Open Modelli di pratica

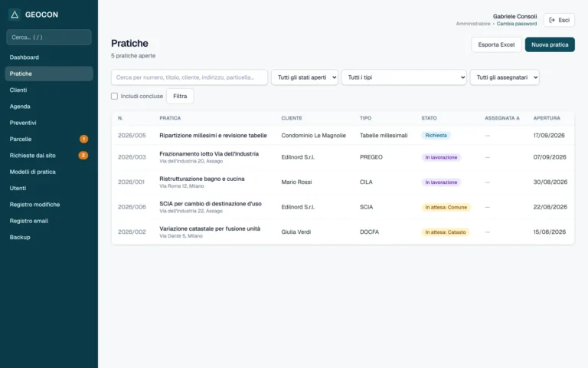tap(49, 172)
